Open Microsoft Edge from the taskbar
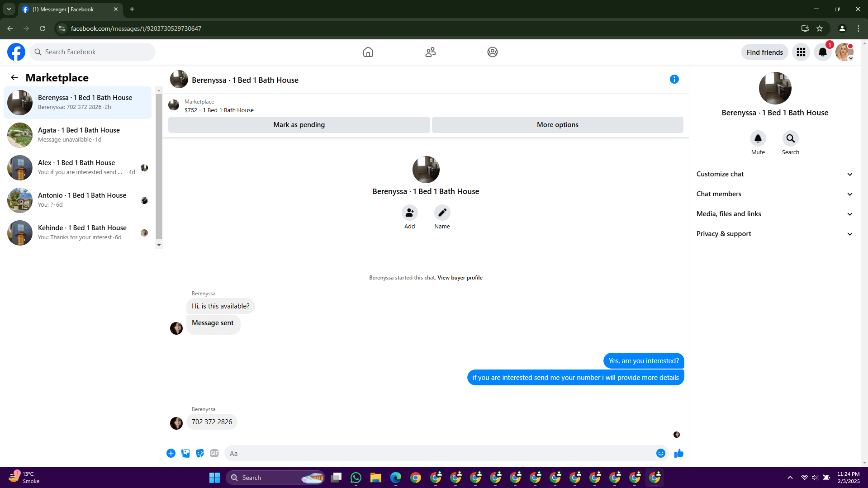This screenshot has height=488, width=868. 396,478
